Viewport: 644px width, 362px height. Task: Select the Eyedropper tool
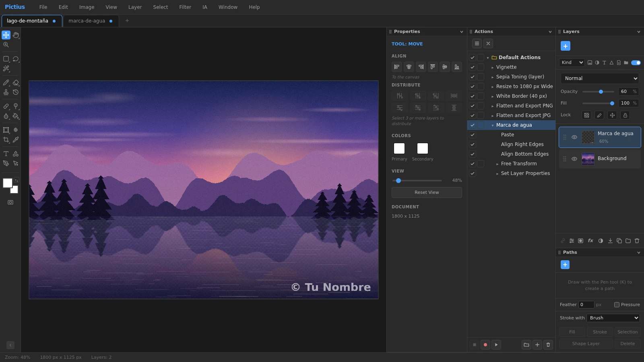coord(16,140)
